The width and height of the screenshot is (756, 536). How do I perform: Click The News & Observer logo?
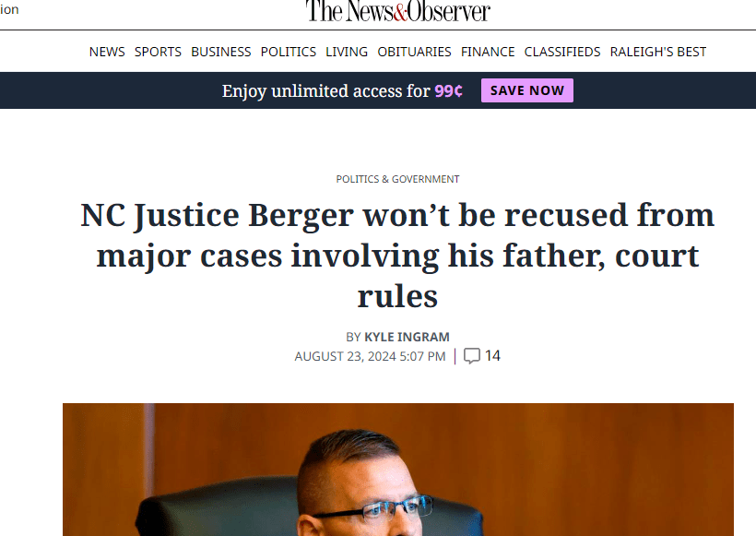coord(397,11)
